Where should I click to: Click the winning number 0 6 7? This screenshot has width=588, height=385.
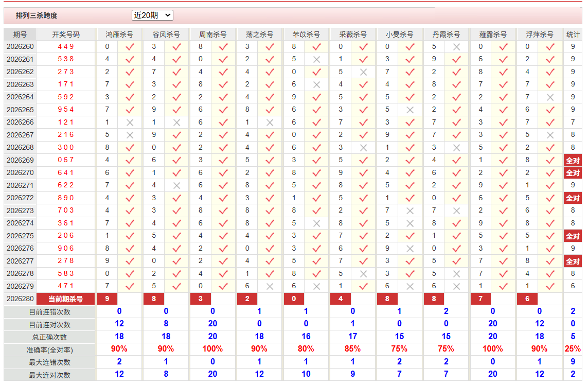[66, 160]
